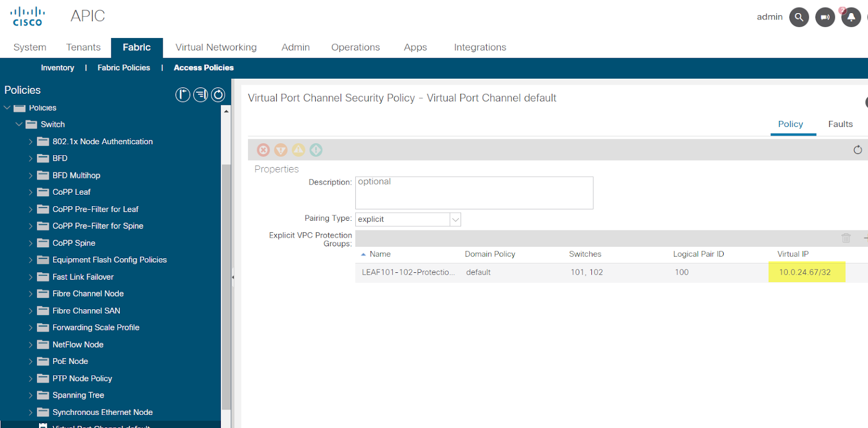This screenshot has height=428, width=868.
Task: Sort by Virtual IP column
Action: (x=793, y=254)
